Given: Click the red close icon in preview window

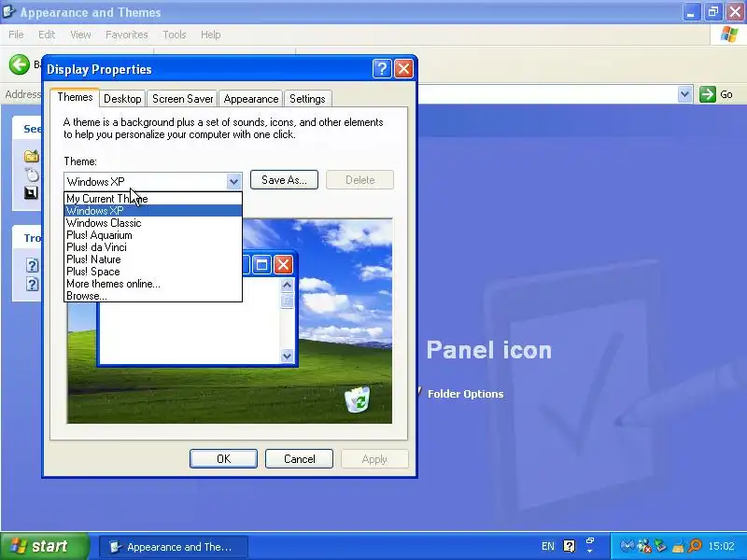Looking at the screenshot, I should click(x=284, y=265).
